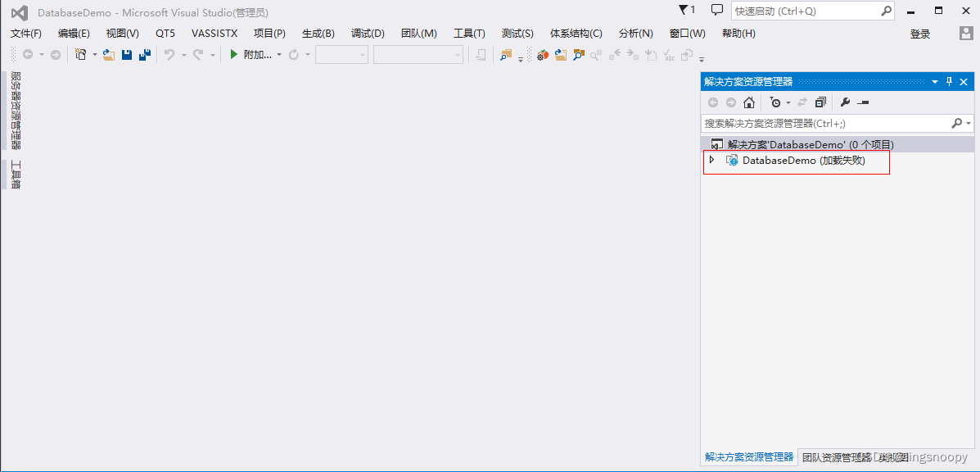Click the Undo arrow icon
Image resolution: width=980 pixels, height=472 pixels.
point(169,55)
